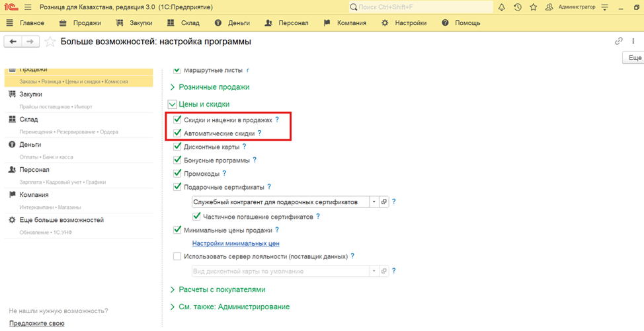This screenshot has width=644, height=331.
Task: Disable Подарочные сертификаты checkbox
Action: click(177, 186)
